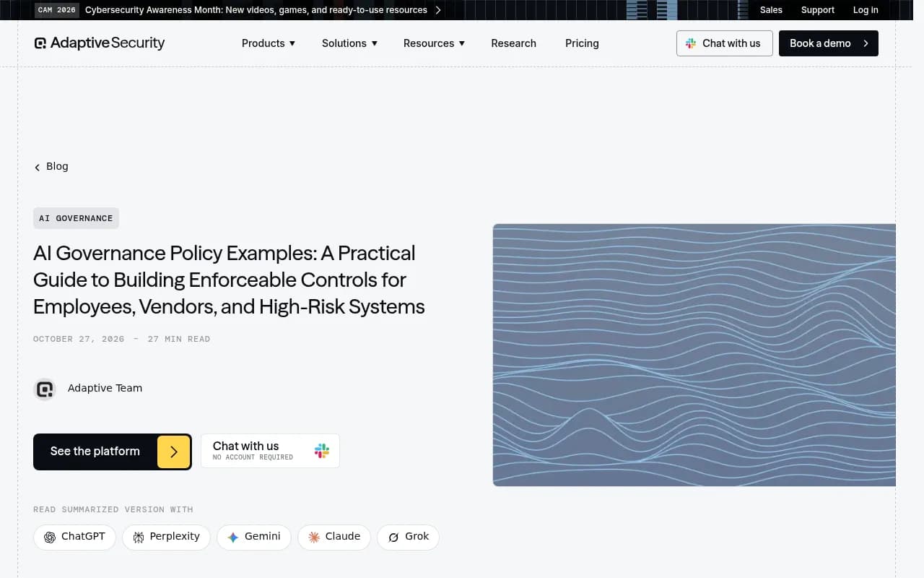
Task: Click the NO ACCOUNT REQUIRED text
Action: click(253, 457)
